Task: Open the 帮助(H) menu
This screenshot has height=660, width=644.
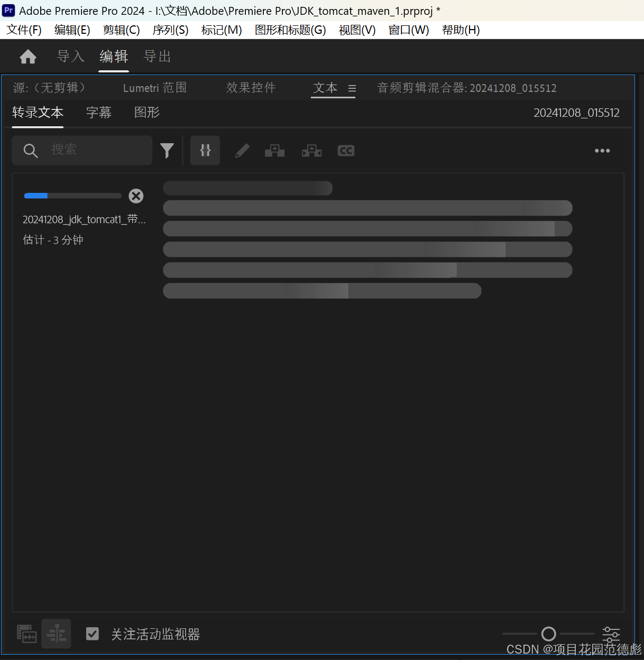Action: pyautogui.click(x=461, y=30)
